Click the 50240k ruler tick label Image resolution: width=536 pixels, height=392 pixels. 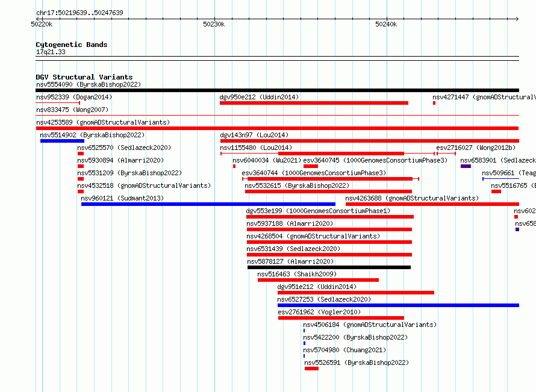point(386,24)
